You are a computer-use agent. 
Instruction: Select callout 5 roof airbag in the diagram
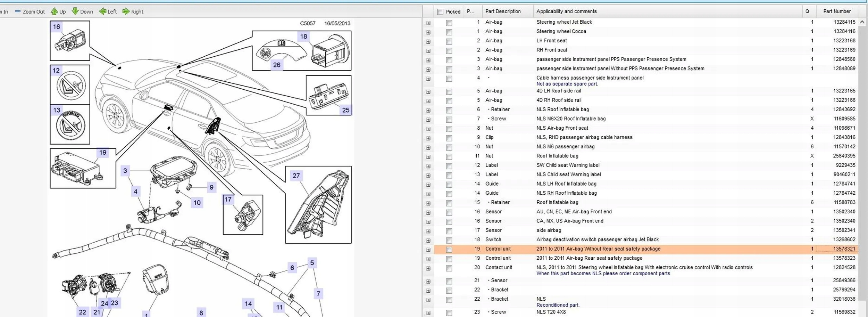pos(312,263)
